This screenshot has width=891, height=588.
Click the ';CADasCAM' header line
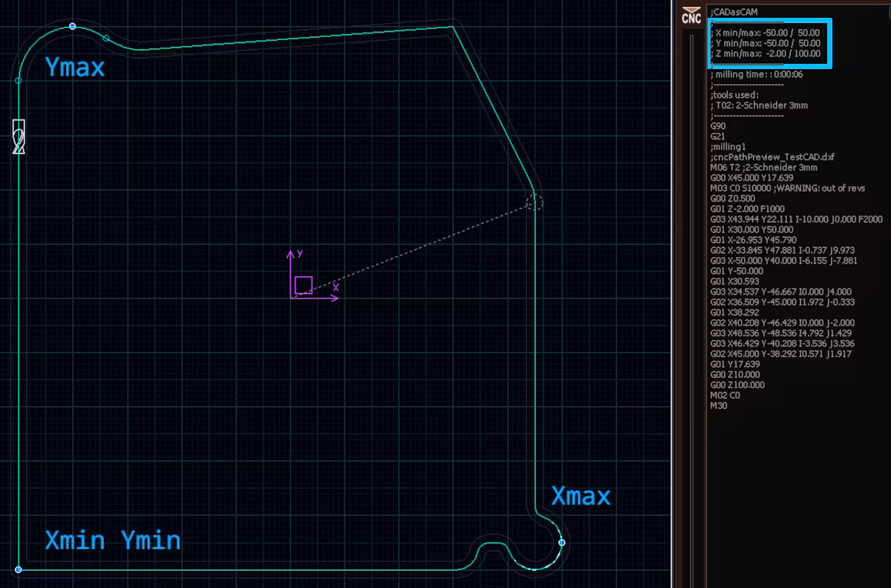pos(734,12)
